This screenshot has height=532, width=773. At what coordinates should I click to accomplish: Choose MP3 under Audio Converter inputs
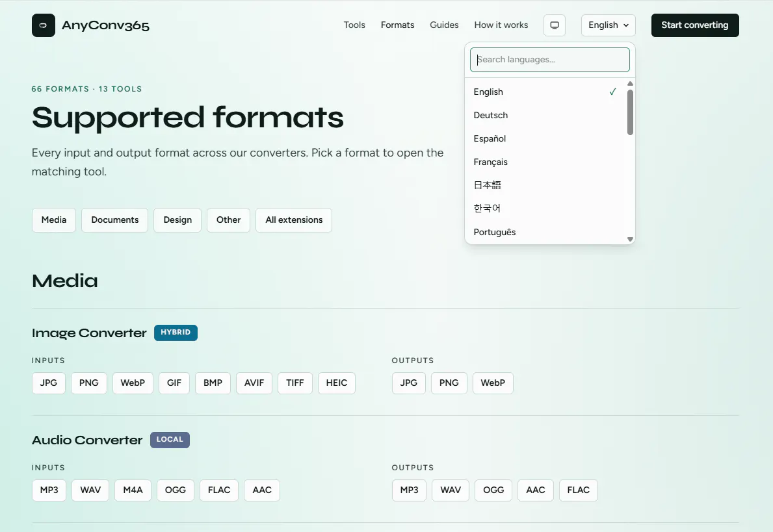[49, 490]
